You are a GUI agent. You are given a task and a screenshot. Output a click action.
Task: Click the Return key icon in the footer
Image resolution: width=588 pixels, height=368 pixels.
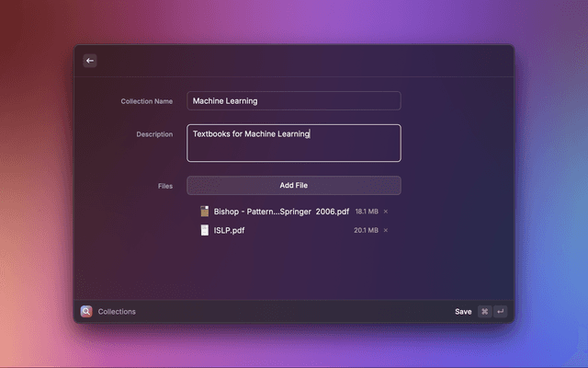[501, 312]
